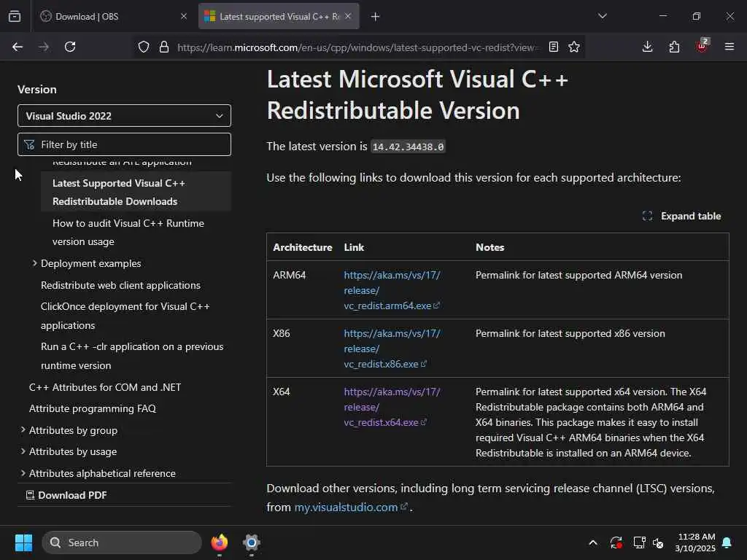The height and width of the screenshot is (560, 747).
Task: Open the Windows Start menu
Action: tap(23, 542)
